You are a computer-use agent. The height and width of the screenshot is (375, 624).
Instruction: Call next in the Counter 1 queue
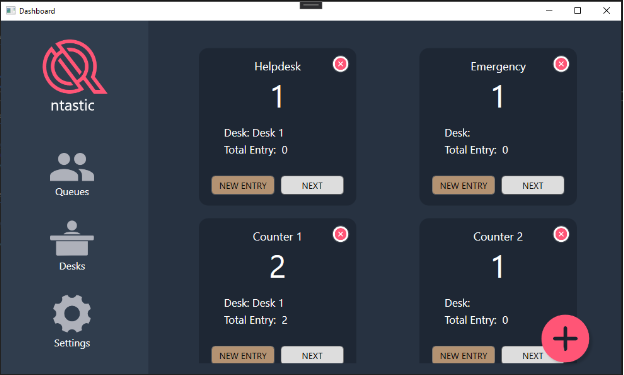tap(312, 355)
